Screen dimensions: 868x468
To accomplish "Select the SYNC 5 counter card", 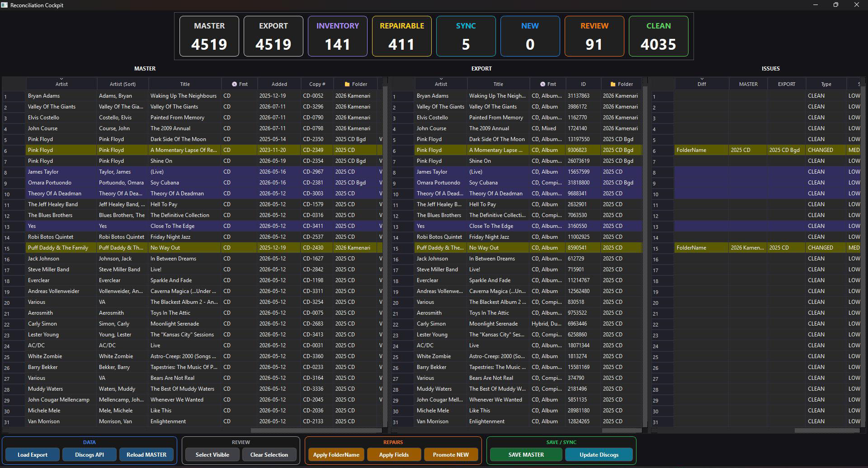I will click(x=466, y=36).
